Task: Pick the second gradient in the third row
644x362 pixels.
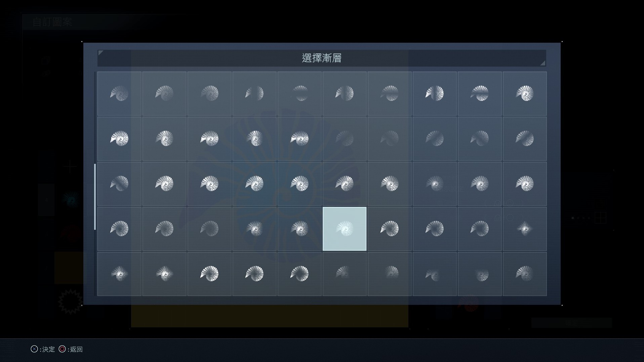Action: pyautogui.click(x=164, y=184)
